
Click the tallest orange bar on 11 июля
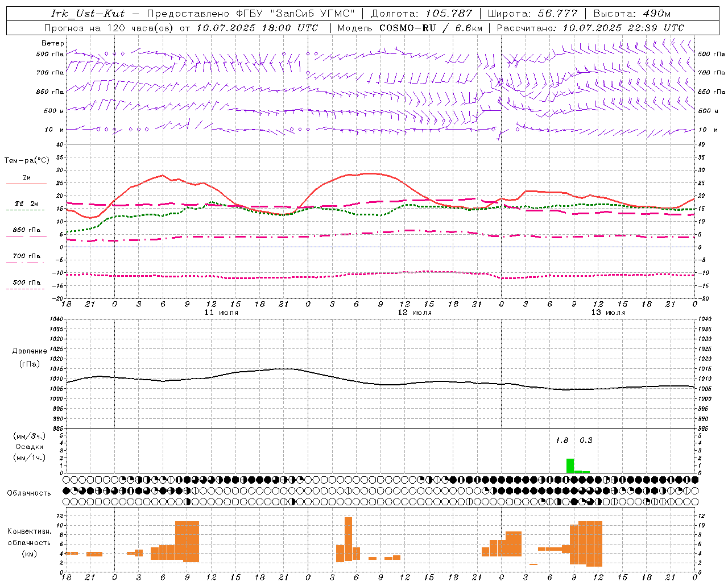[x=187, y=541]
